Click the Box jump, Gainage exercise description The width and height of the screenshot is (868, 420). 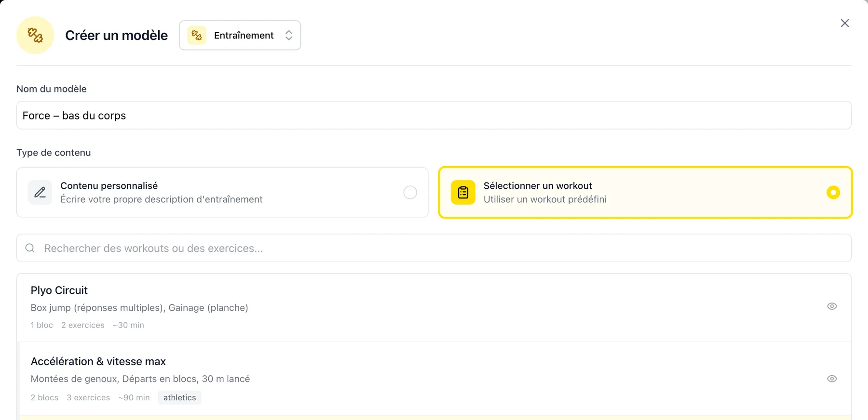139,308
